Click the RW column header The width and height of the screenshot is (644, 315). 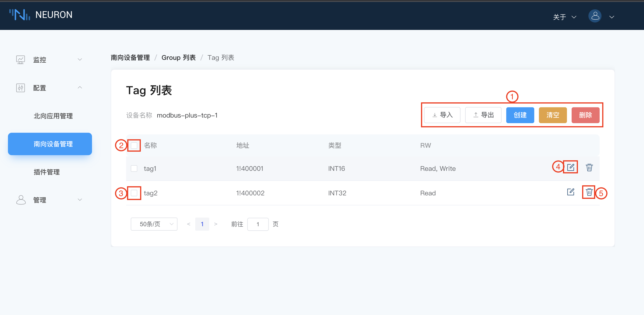click(425, 145)
